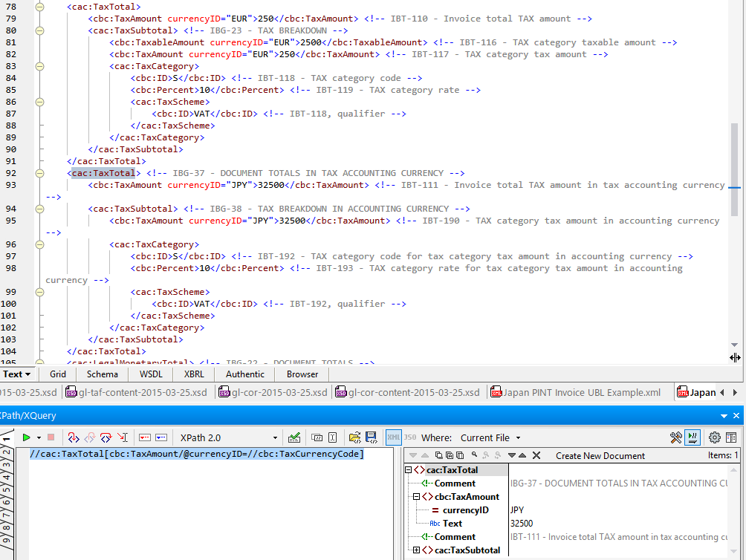Toggle JSON evaluation mode button
The image size is (746, 560).
(x=409, y=437)
